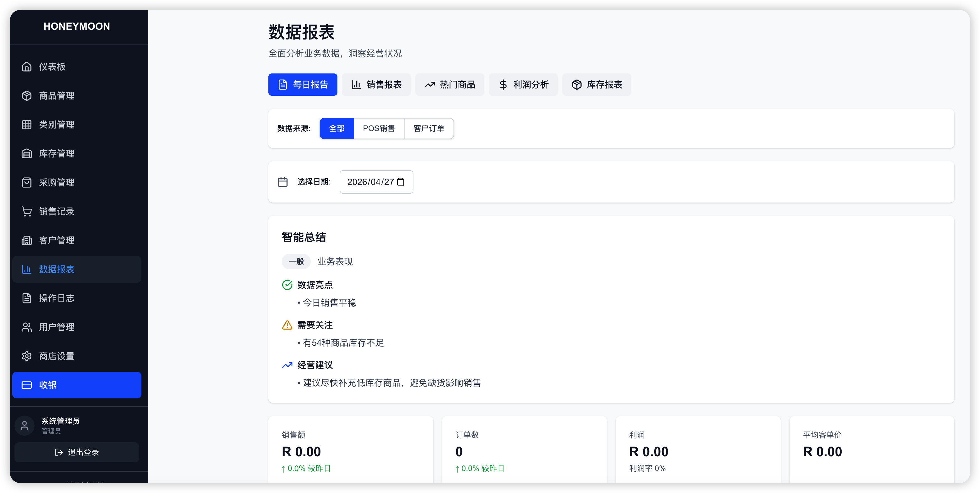The width and height of the screenshot is (980, 493).
Task: Click the calendar icon beside 选择日期
Action: coord(283,182)
